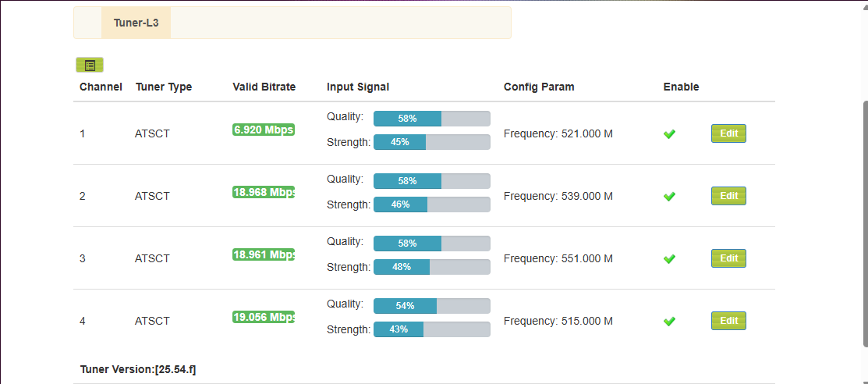Click channel 3 Strength bar showing 48%
The image size is (868, 384).
click(431, 267)
